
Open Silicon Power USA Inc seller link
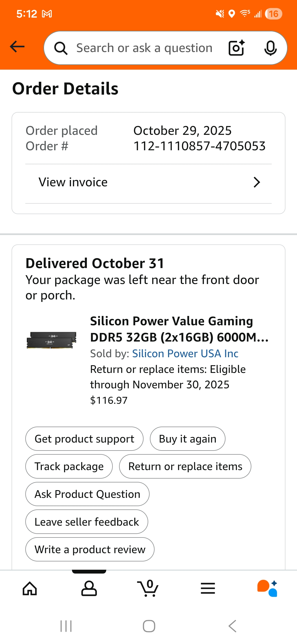(185, 354)
